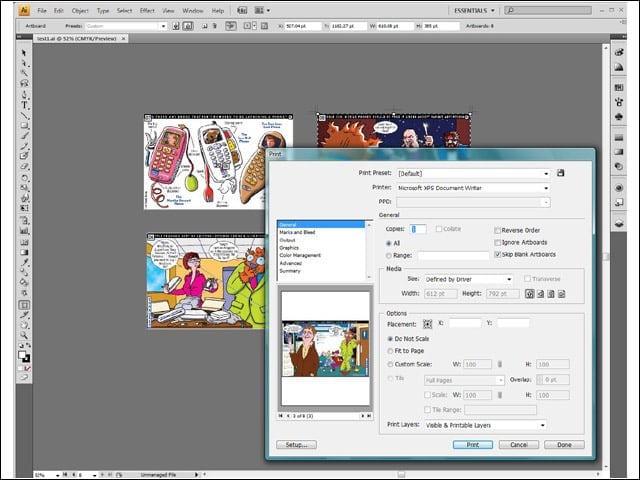640x480 pixels.
Task: Select the Pen tool
Action: click(x=24, y=95)
